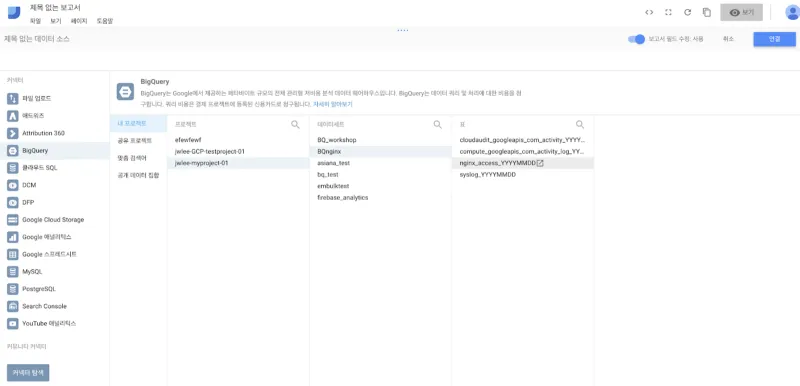Click the search icon in table column
The image size is (800, 386).
[580, 124]
